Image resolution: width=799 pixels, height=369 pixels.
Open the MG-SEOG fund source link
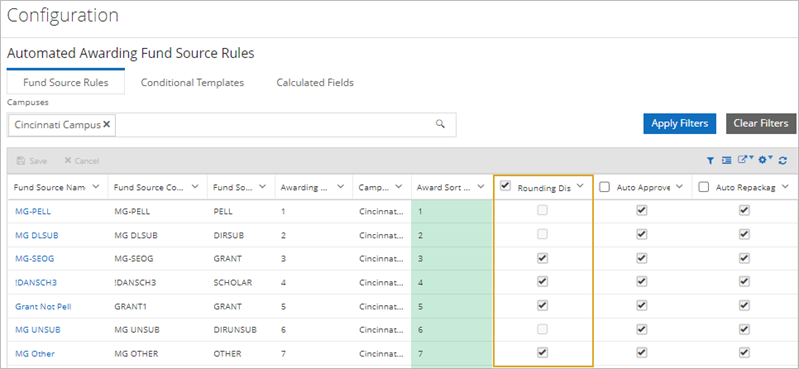pyautogui.click(x=34, y=258)
